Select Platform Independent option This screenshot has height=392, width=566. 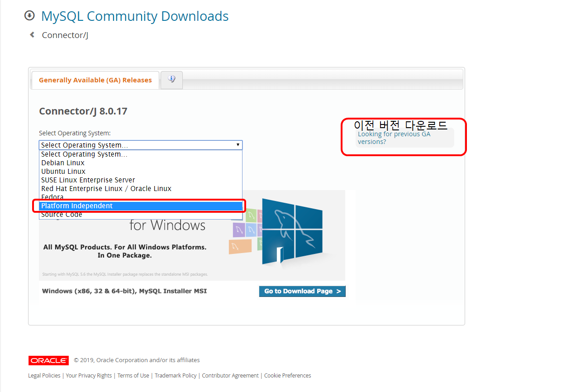tap(141, 206)
